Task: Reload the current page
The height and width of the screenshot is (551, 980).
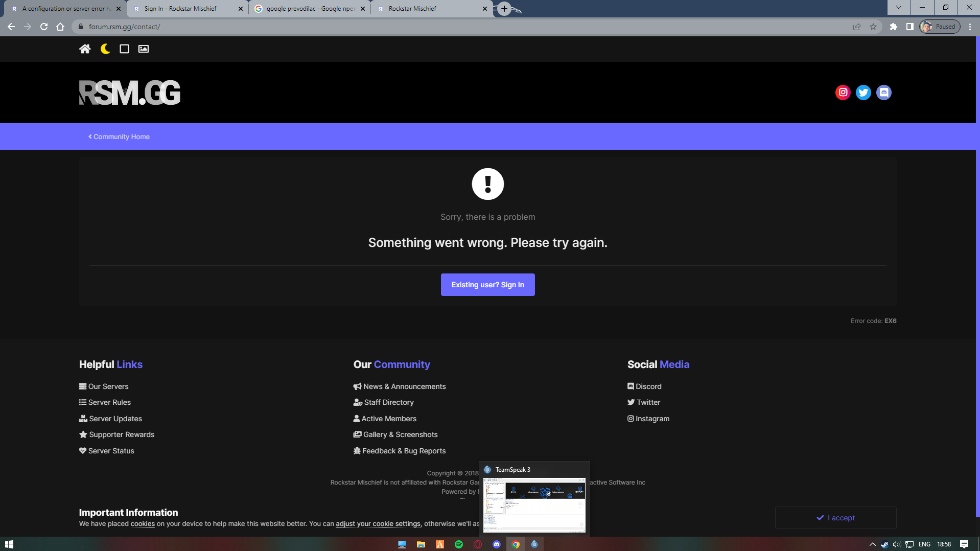Action: pos(44,27)
